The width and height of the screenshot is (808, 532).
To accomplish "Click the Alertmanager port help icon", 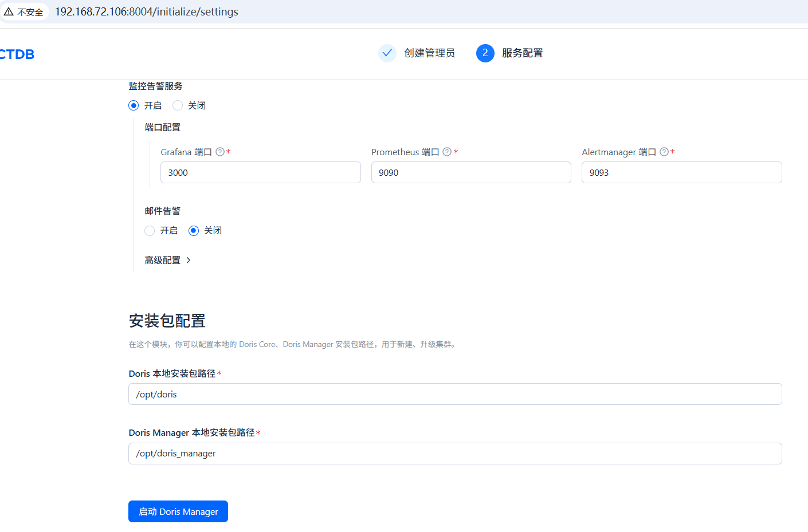I will point(664,152).
